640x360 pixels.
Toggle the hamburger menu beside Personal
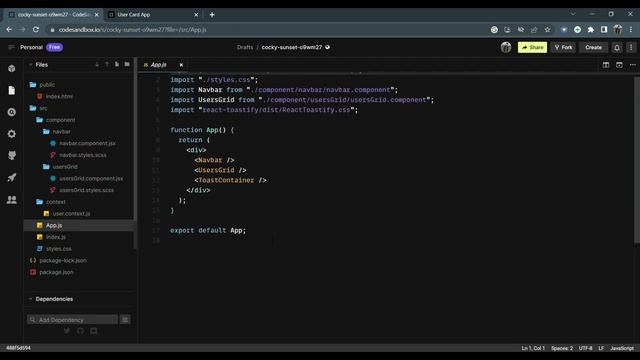coord(11,47)
